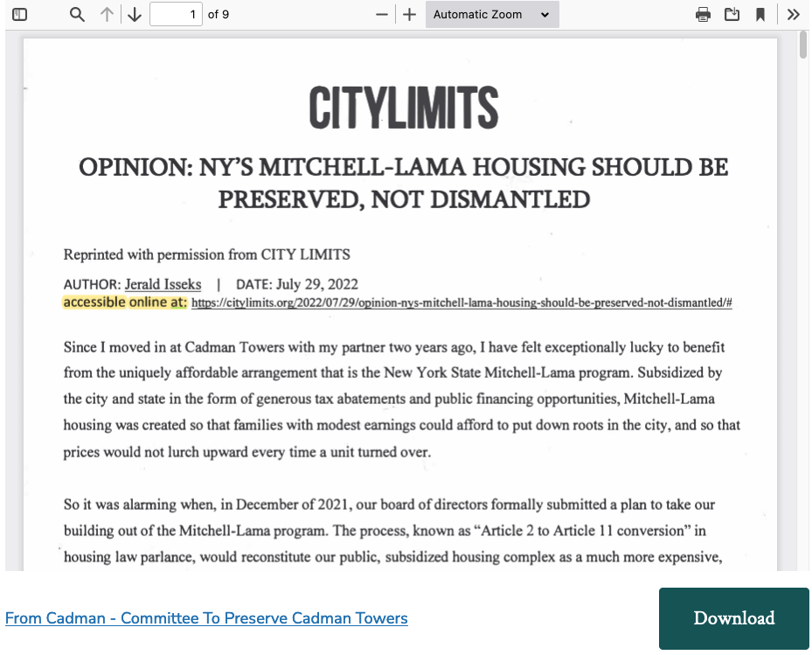Open find in document search
The width and height of the screenshot is (812, 655).
(77, 15)
